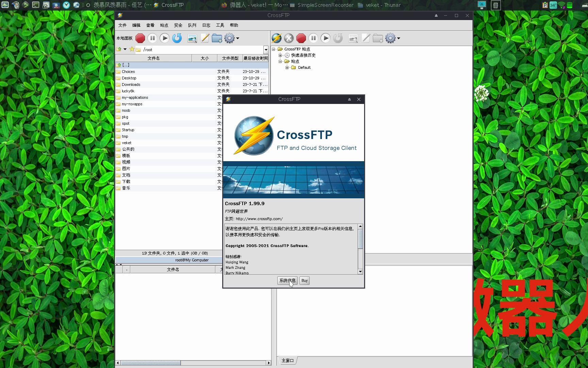
Task: Open dropdown arrow next to remote settings gear
Action: [398, 38]
